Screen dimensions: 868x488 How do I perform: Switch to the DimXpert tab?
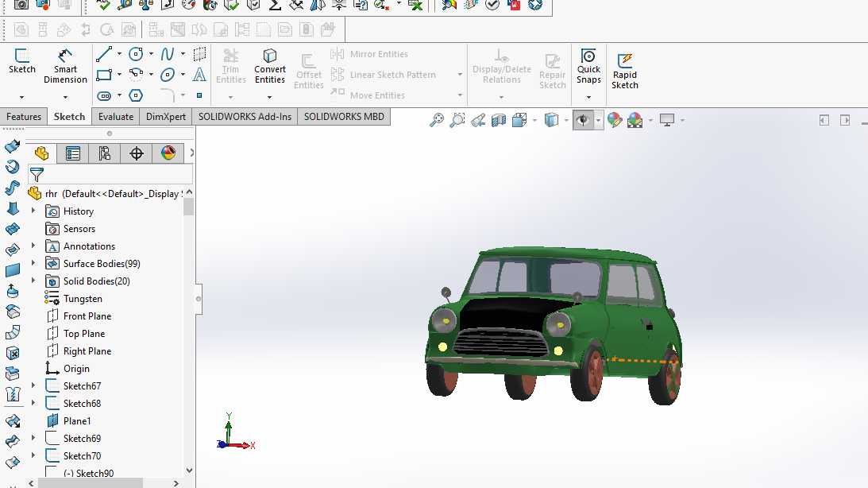click(166, 117)
